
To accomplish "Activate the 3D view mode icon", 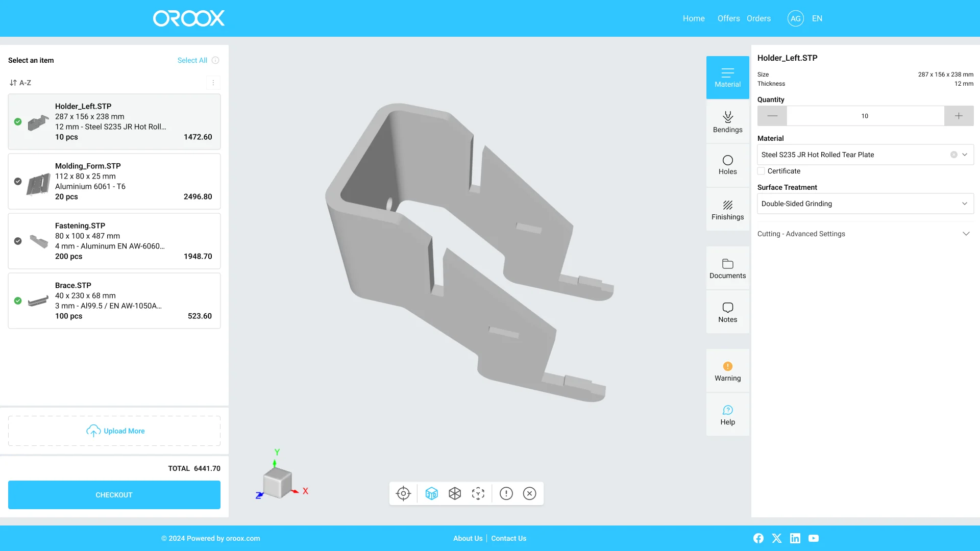I will point(431,493).
